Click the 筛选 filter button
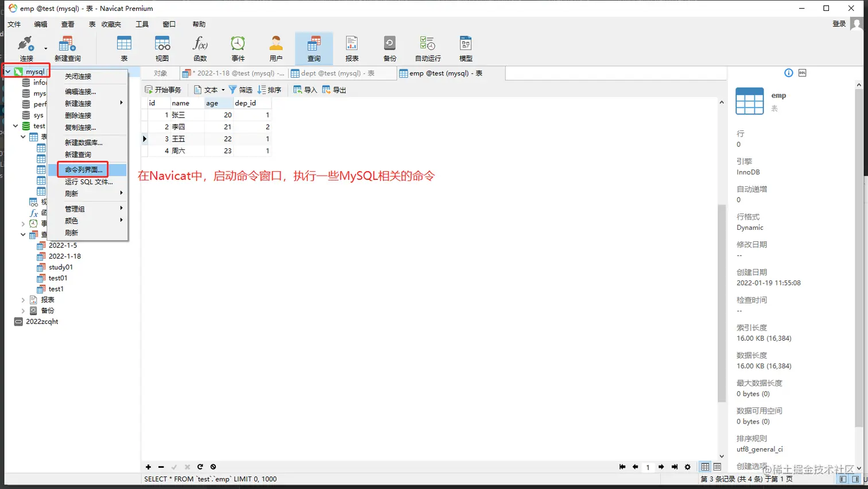This screenshot has height=489, width=868. tap(241, 90)
